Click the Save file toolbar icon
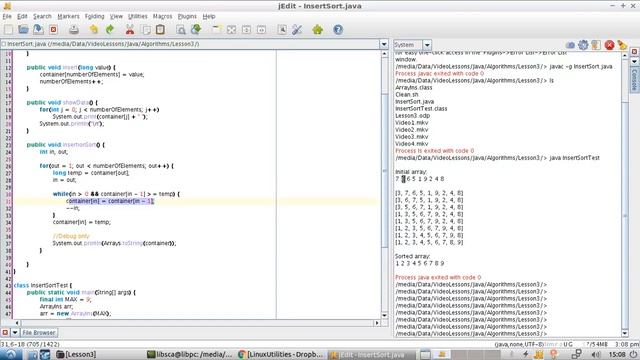The image size is (640, 360). pyautogui.click(x=38, y=29)
